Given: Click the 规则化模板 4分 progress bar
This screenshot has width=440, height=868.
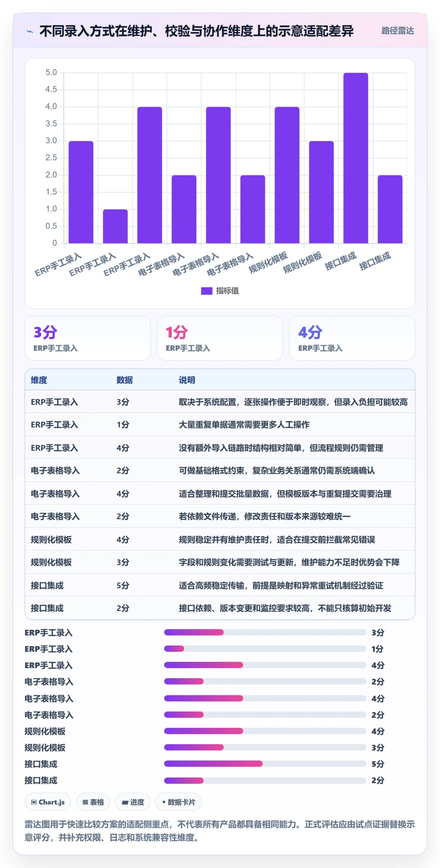Looking at the screenshot, I should [265, 731].
